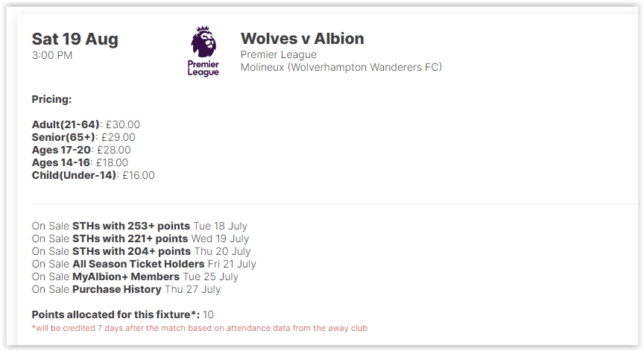Select the Ages 17-20 price line
Image resolution: width=644 pixels, height=351 pixels.
click(x=81, y=150)
